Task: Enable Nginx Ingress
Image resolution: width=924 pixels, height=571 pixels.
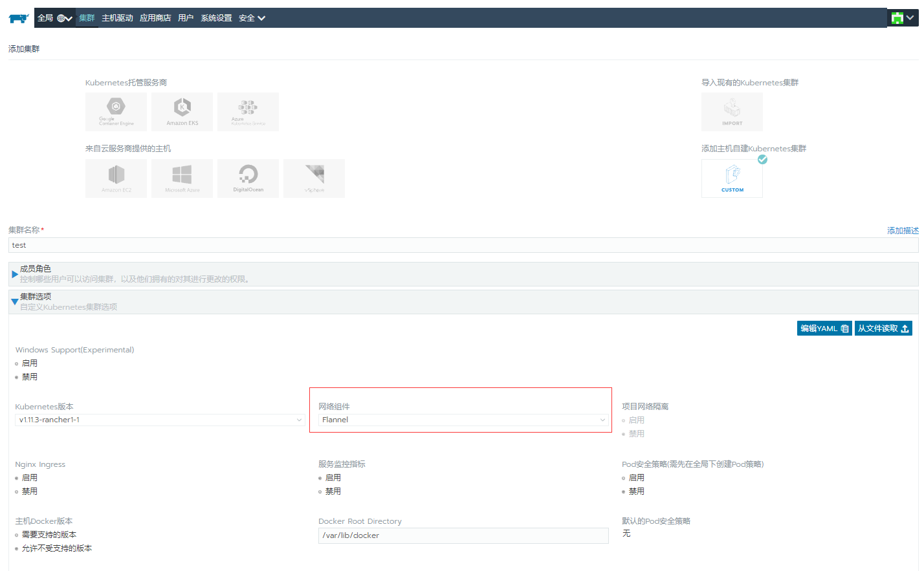Action: click(x=17, y=478)
